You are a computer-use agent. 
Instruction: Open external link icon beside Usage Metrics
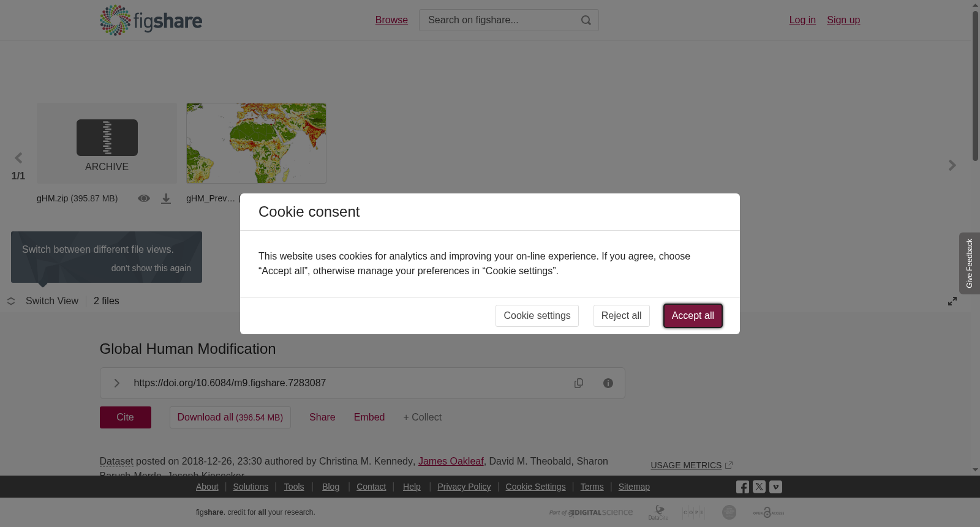tap(729, 465)
